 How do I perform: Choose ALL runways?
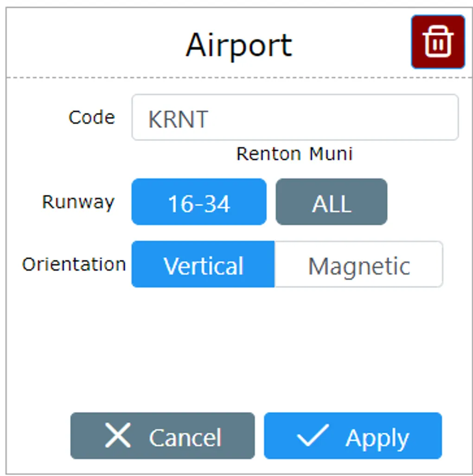point(331,202)
